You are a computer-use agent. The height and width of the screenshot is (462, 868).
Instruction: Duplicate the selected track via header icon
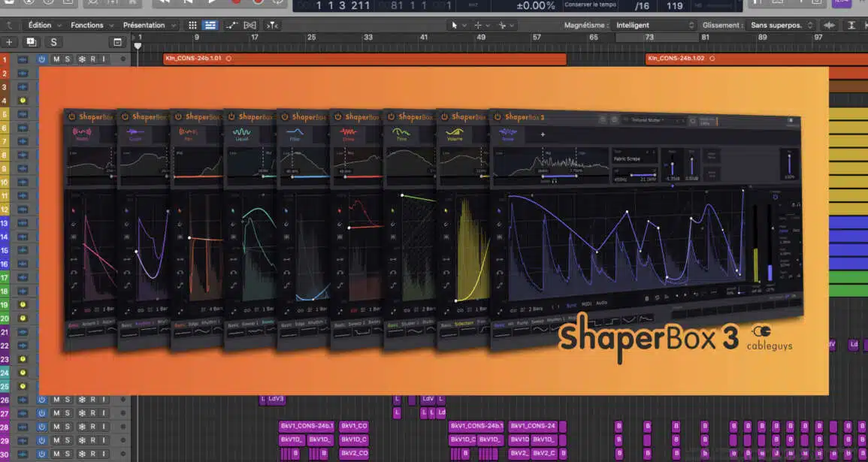[x=31, y=42]
